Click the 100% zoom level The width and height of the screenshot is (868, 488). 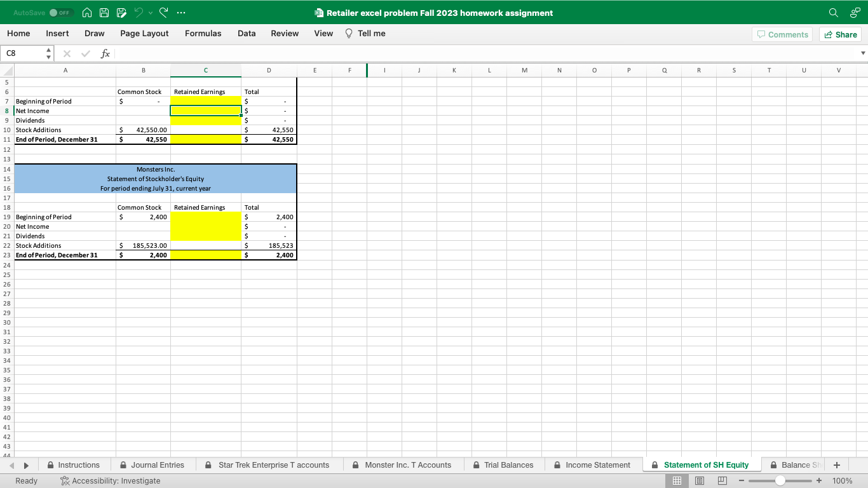[x=842, y=481]
